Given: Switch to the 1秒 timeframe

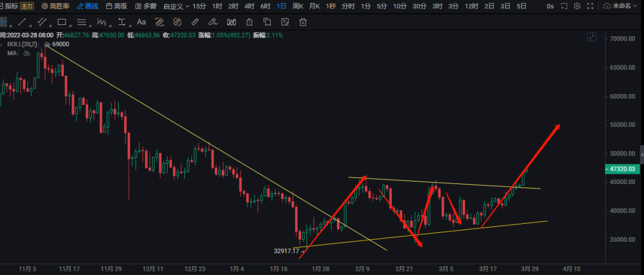Looking at the screenshot, I should tap(330, 6).
